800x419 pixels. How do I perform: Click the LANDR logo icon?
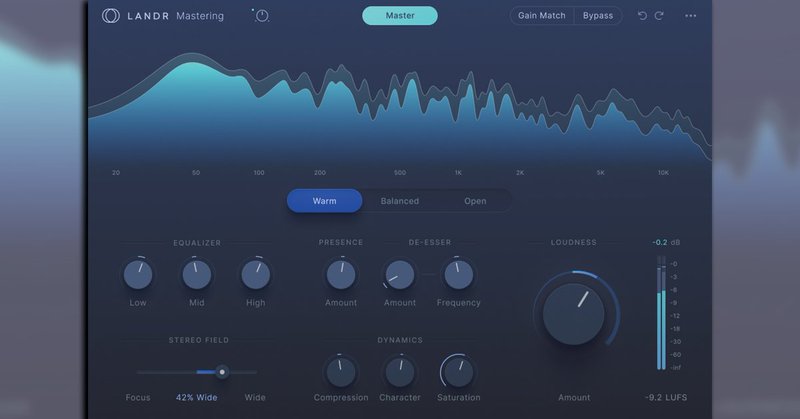pos(111,16)
